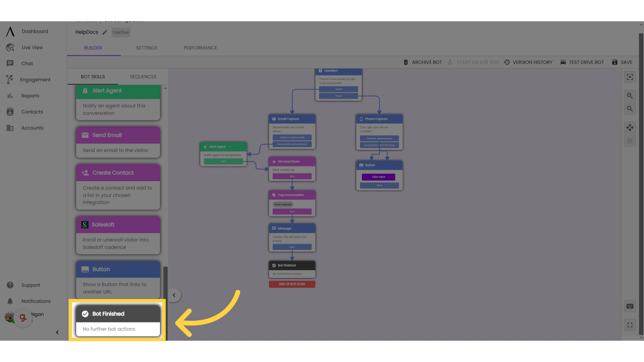Open keyboard shortcuts icon on canvas
This screenshot has height=362, width=644.
click(630, 306)
